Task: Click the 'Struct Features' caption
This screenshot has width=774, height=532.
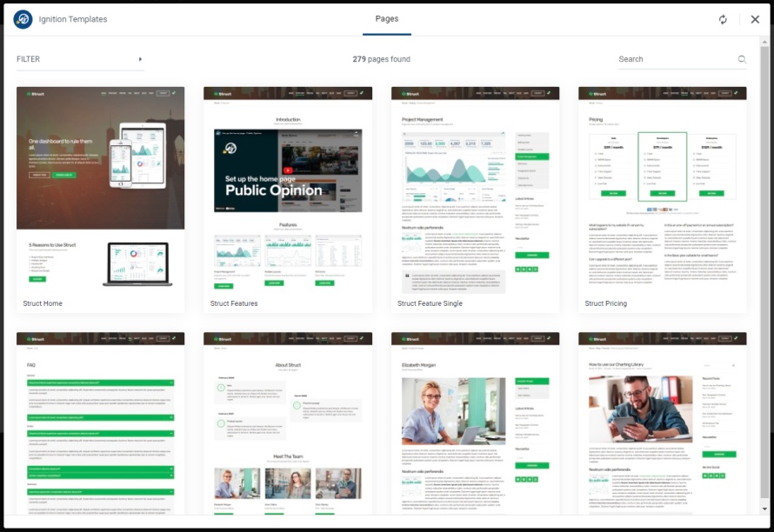Action: click(234, 303)
